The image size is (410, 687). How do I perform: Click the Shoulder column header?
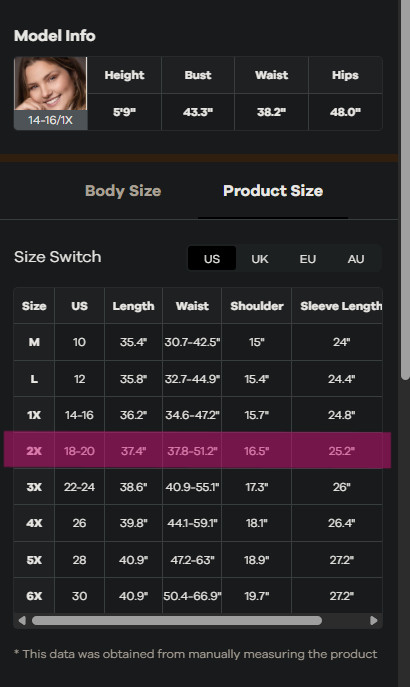[257, 306]
